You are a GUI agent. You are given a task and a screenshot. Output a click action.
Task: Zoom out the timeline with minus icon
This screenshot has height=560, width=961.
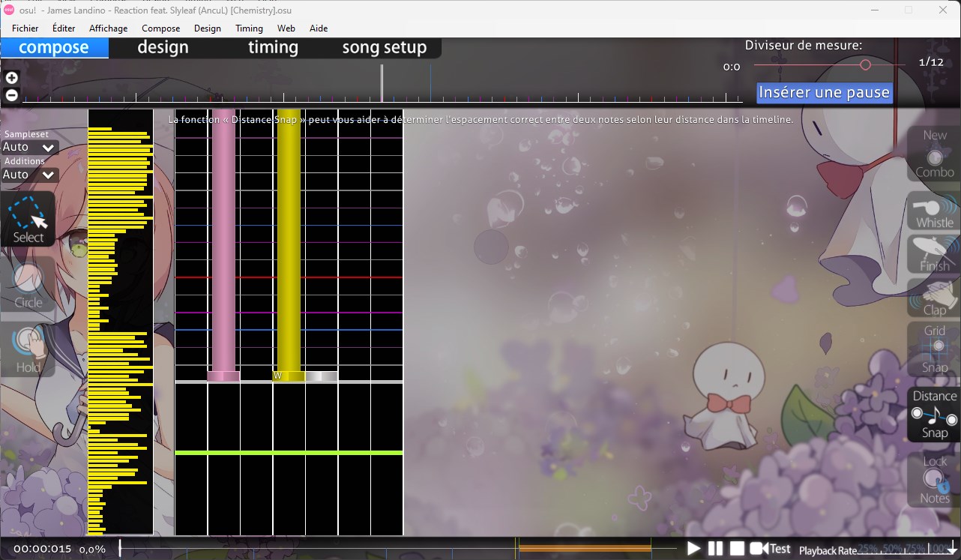(11, 95)
